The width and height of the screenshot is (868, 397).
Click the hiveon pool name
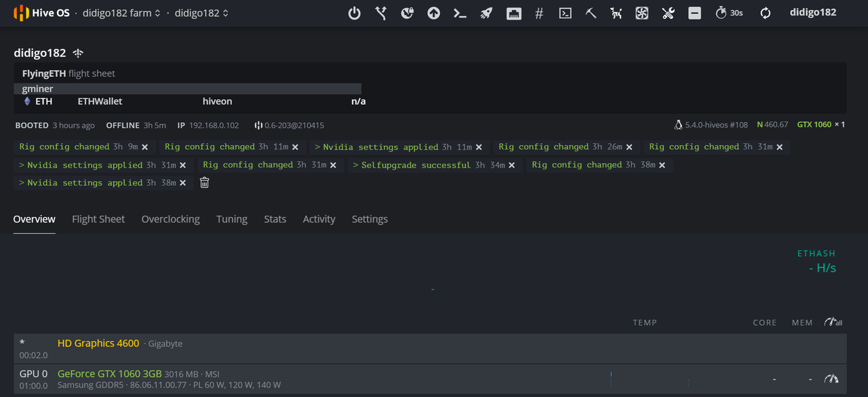coord(217,101)
